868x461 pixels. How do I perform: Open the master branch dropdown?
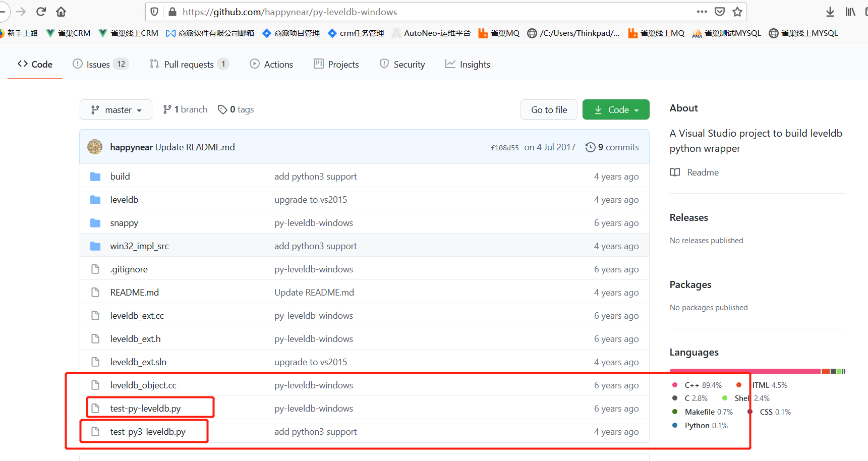[115, 109]
